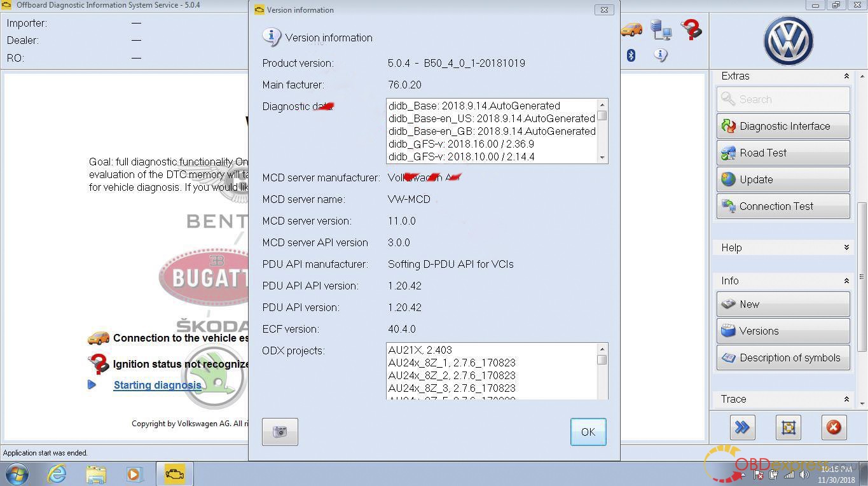Open the Windows Start menu
The width and height of the screenshot is (868, 486).
click(x=17, y=474)
